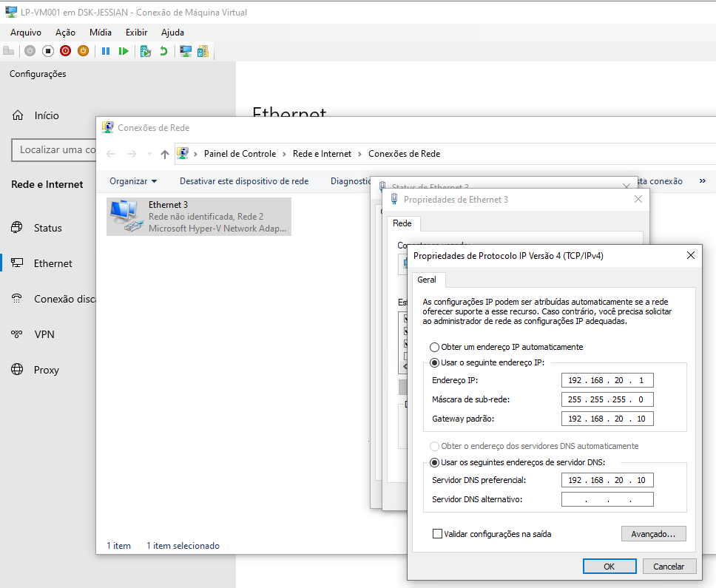Pause the virtual machine
This screenshot has height=588, width=716.
106,51
